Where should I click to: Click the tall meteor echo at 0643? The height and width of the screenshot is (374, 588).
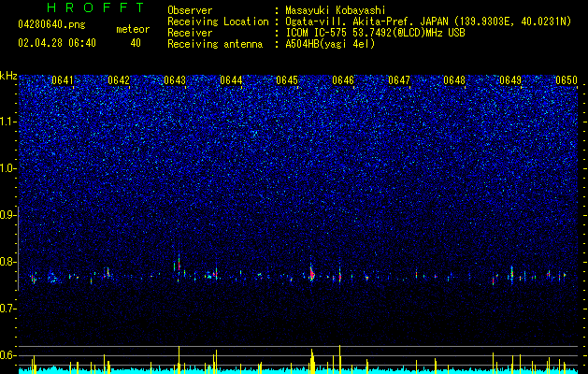click(179, 264)
